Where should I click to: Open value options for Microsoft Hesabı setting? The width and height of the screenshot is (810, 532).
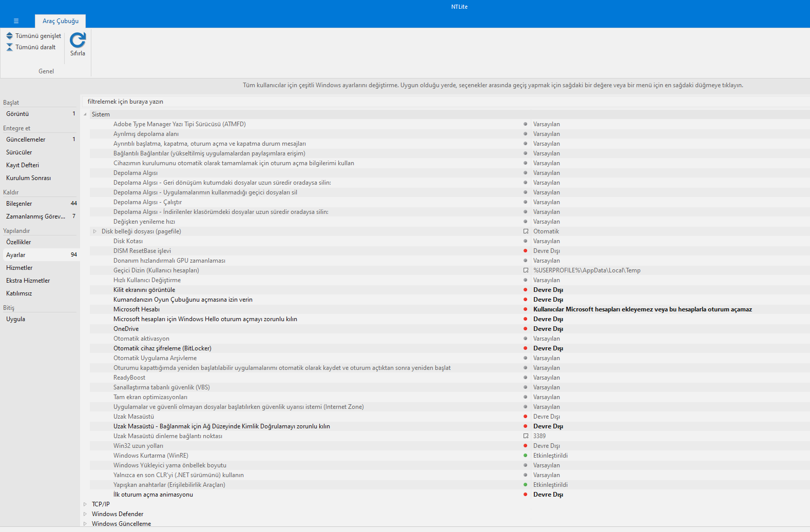point(643,309)
